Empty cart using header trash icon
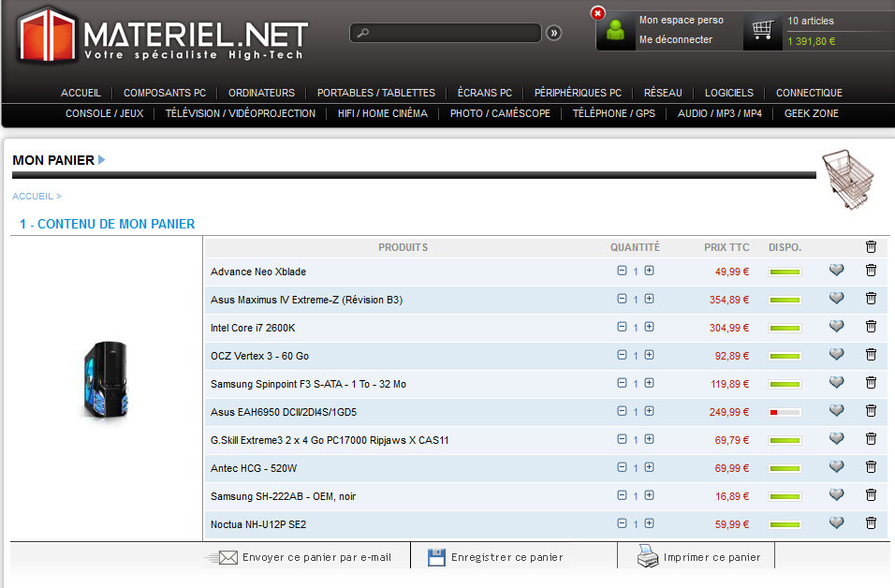Image resolution: width=895 pixels, height=588 pixels. coord(871,247)
